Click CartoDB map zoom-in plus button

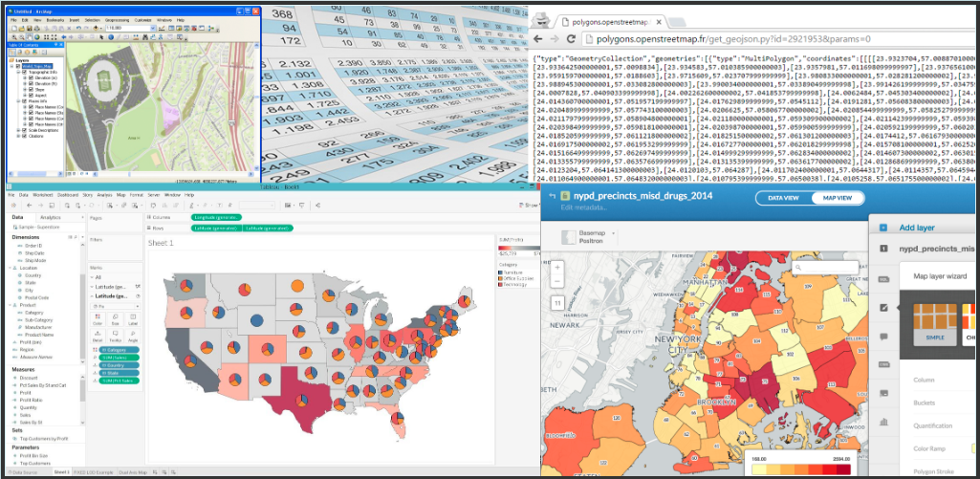click(x=558, y=269)
